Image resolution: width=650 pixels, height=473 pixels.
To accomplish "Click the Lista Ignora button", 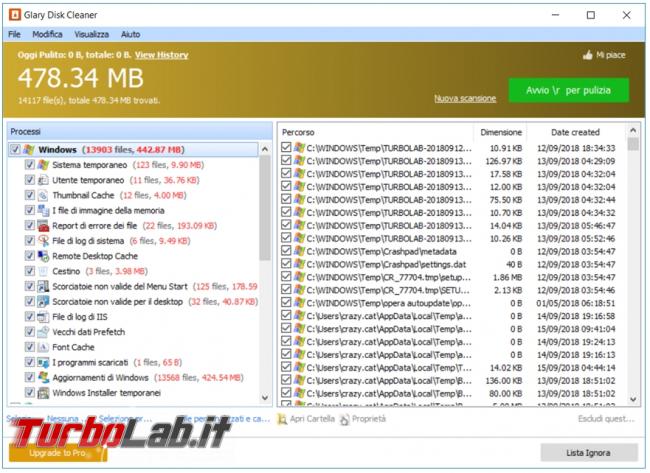I will 589,453.
